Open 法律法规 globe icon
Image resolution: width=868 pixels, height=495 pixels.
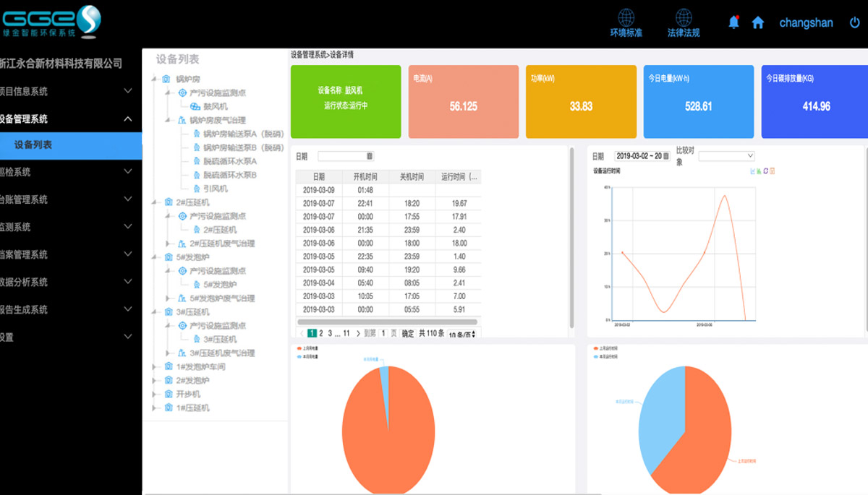coord(683,18)
